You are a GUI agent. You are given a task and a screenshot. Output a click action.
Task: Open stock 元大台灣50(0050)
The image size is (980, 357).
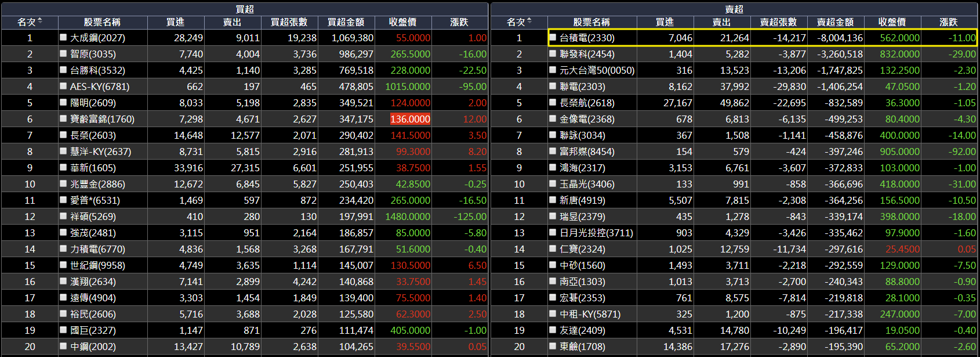pos(597,70)
